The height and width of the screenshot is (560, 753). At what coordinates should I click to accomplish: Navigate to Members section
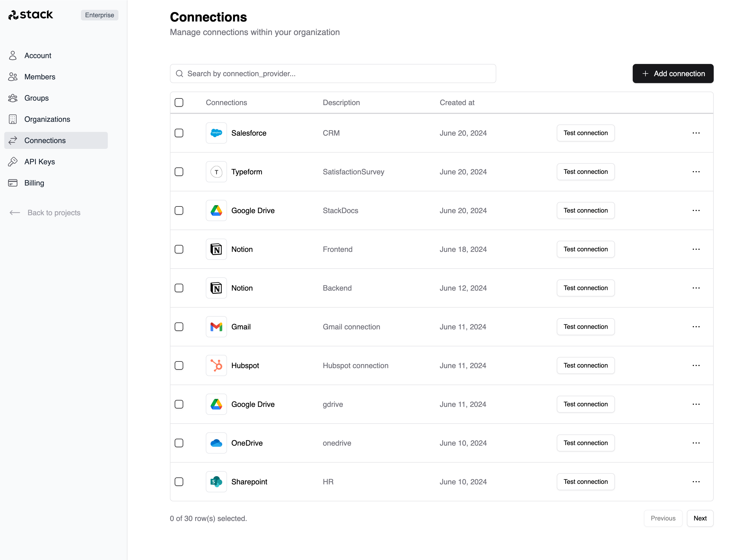click(x=39, y=76)
